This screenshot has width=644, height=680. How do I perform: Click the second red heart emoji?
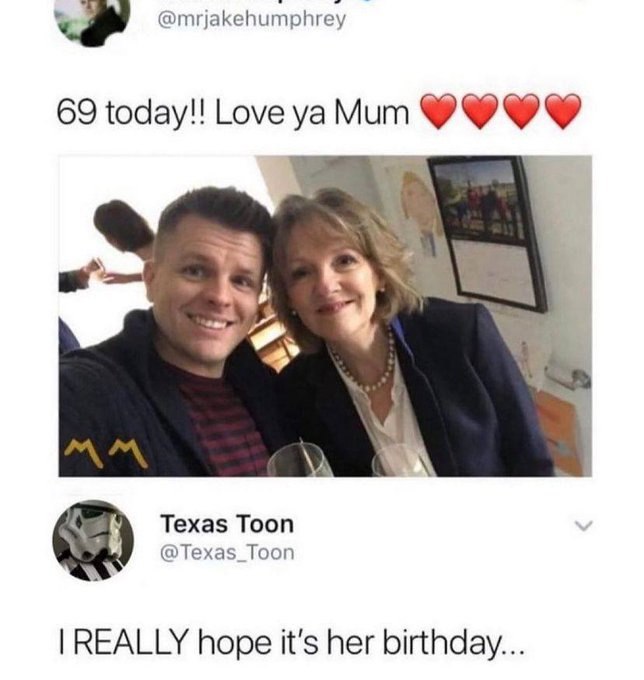point(481,111)
